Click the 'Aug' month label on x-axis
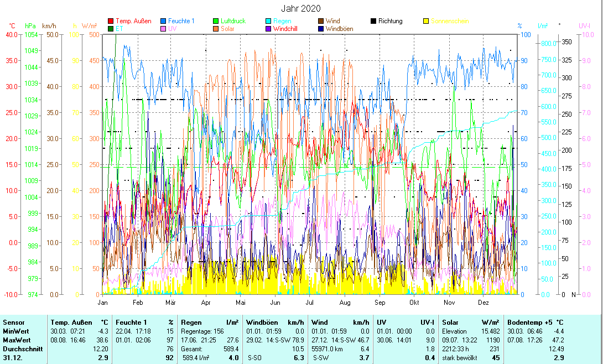This screenshot has width=603, height=364. [x=345, y=303]
